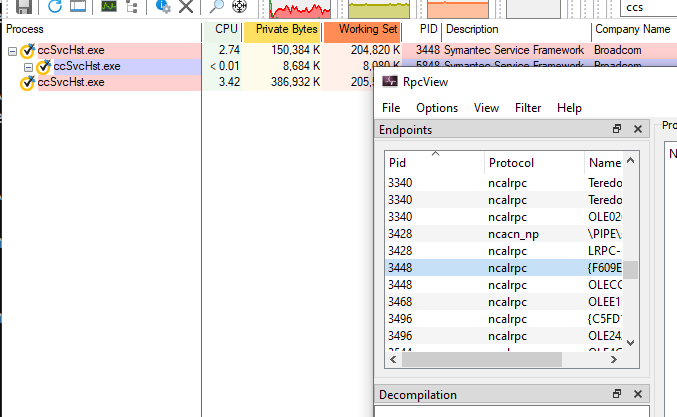Collapse the child ccSvcHst.exe tree node
The height and width of the screenshot is (417, 677).
click(x=28, y=67)
